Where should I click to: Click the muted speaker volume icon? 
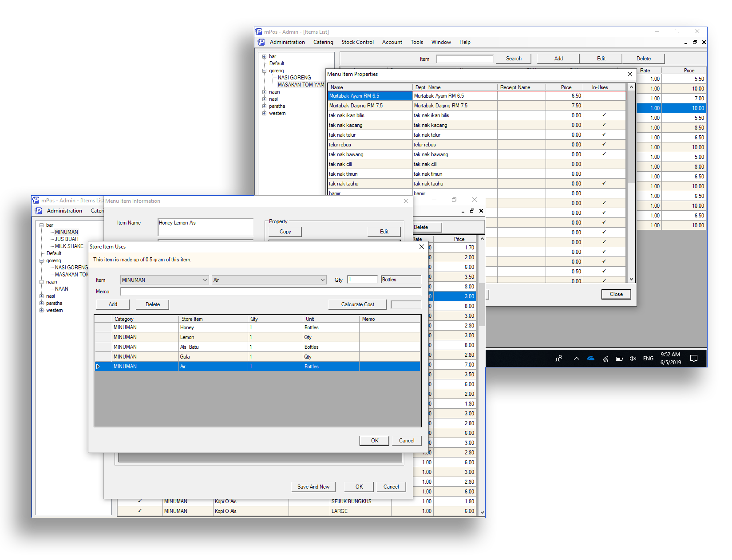point(633,359)
